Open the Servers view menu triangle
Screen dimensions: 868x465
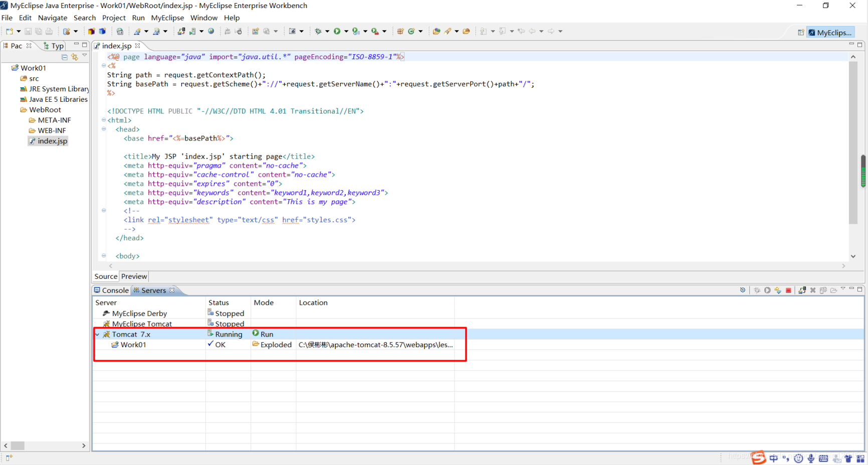(x=843, y=288)
